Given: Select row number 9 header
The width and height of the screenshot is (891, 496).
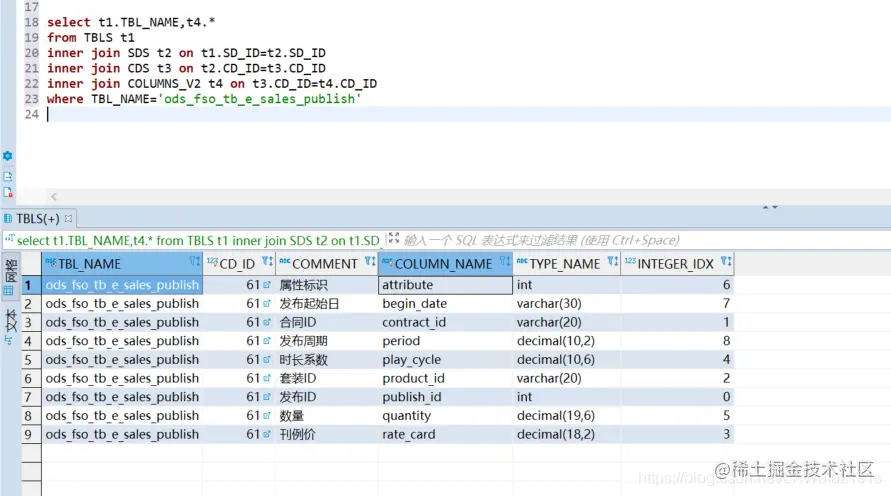Looking at the screenshot, I should (31, 434).
